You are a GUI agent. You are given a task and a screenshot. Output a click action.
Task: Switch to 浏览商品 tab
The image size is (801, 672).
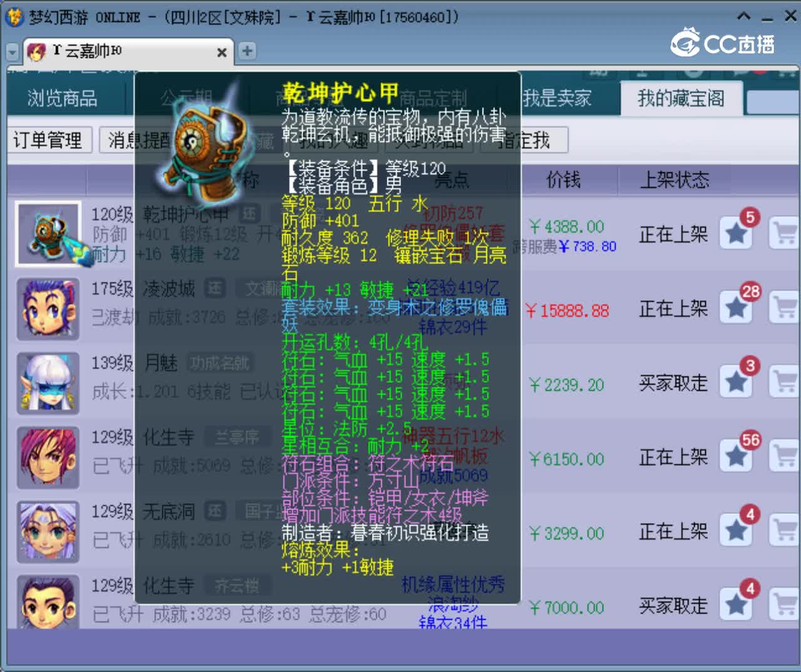pos(62,98)
